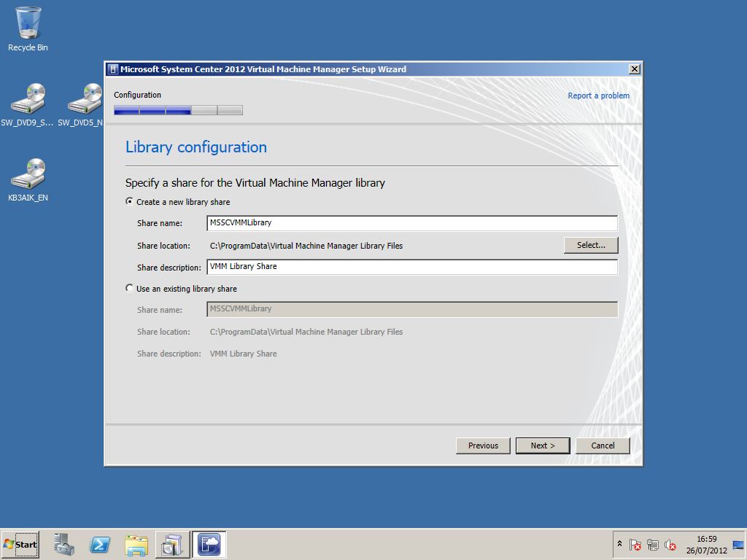Open Windows Explorer folder icon in taskbar

coord(136,544)
